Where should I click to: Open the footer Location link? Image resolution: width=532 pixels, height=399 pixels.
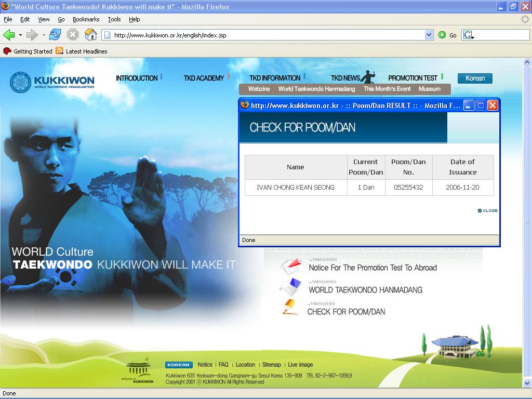pos(245,364)
